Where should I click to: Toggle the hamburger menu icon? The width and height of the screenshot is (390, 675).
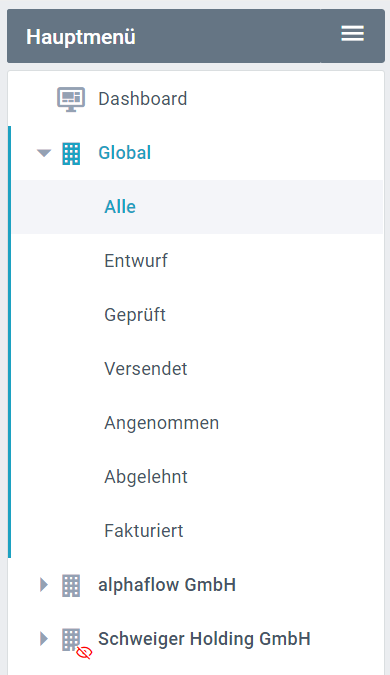point(352,34)
